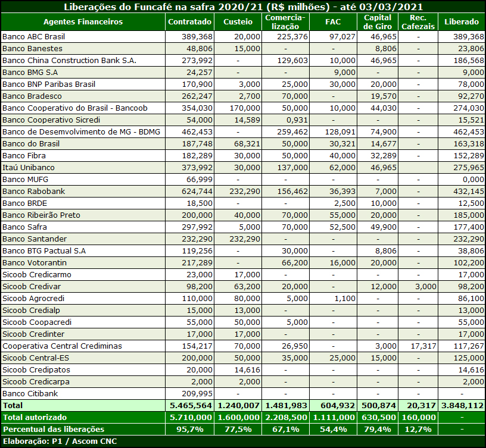The height and width of the screenshot is (448, 486).
Task: Click the 'Cooperativa Central Crediminas' row name
Action: (x=63, y=346)
